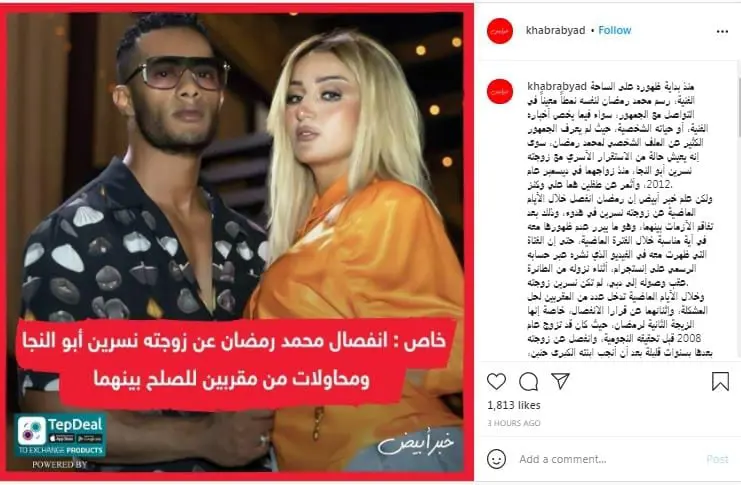Open khabrabyad username in caption
The image size is (741, 485).
(557, 87)
